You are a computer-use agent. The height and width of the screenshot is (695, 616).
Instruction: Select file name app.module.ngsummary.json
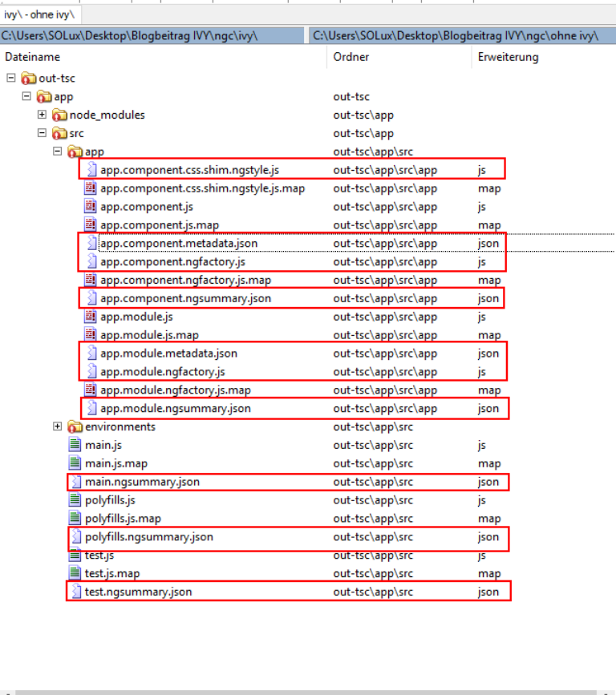[175, 409]
